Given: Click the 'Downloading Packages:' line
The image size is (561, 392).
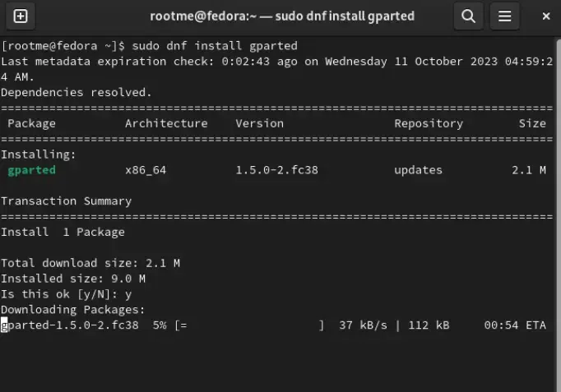Looking at the screenshot, I should point(73,310).
